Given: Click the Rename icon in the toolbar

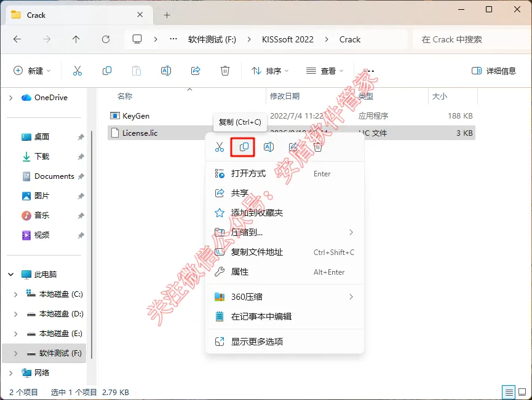Looking at the screenshot, I should pyautogui.click(x=166, y=71).
